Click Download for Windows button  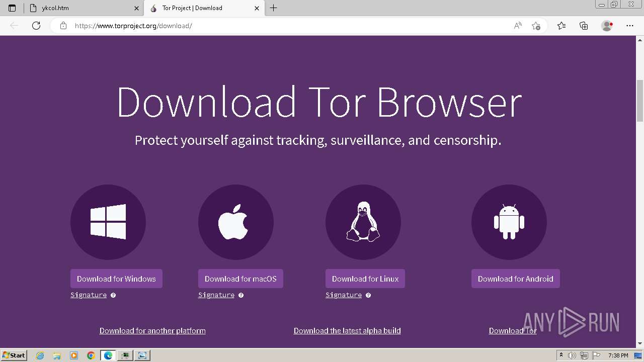tap(116, 279)
